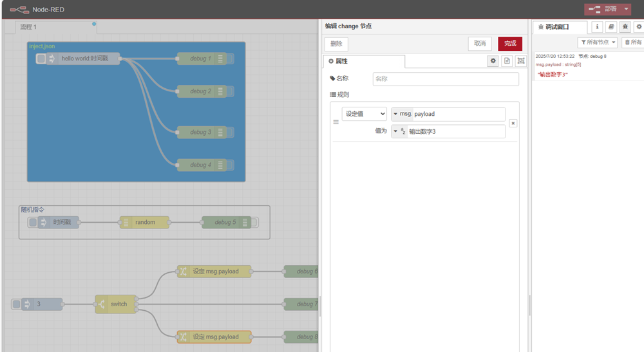Screen dimensions: 644x352
Task: Click the inject button of hello world node
Action: 41,59
